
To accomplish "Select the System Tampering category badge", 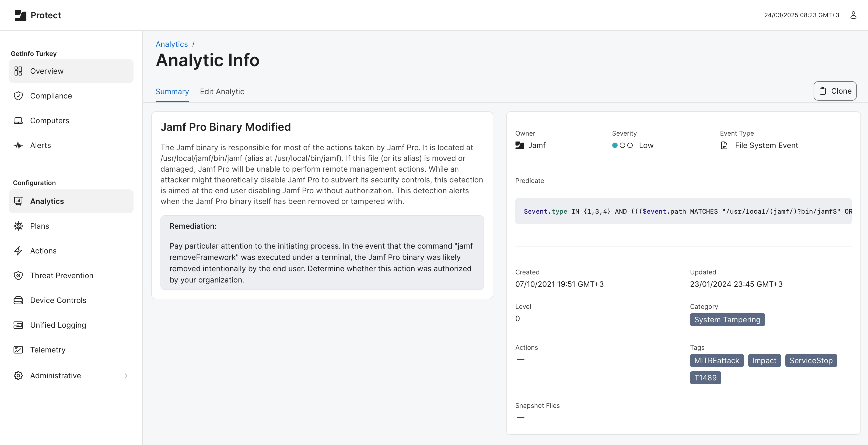I will click(x=727, y=320).
